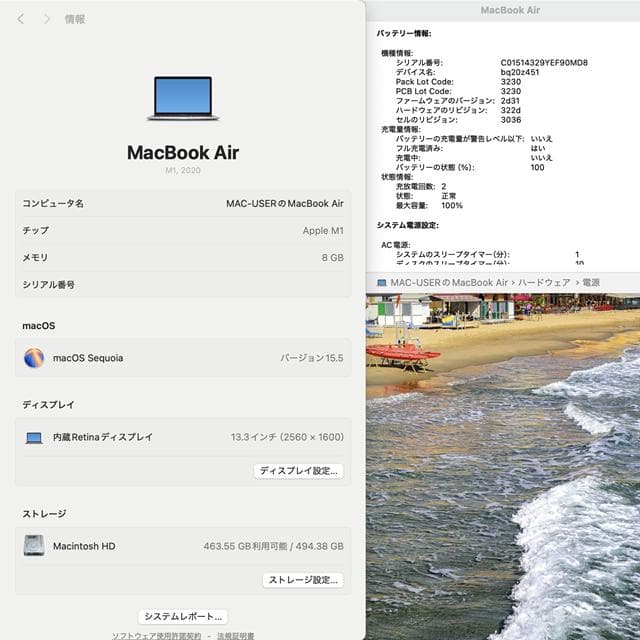The height and width of the screenshot is (640, 640).
Task: Click 状態 value 正常
Action: [x=449, y=196]
